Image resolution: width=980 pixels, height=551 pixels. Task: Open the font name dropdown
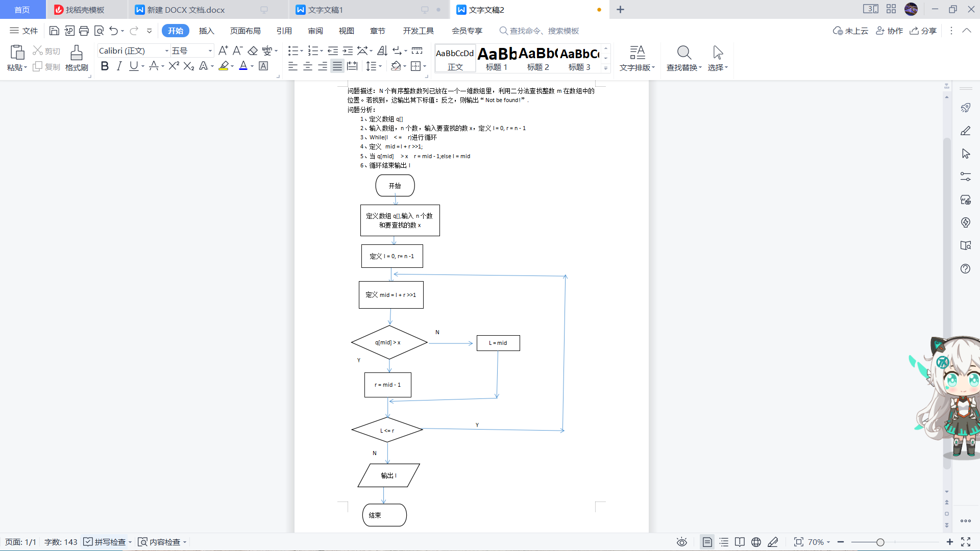(167, 51)
